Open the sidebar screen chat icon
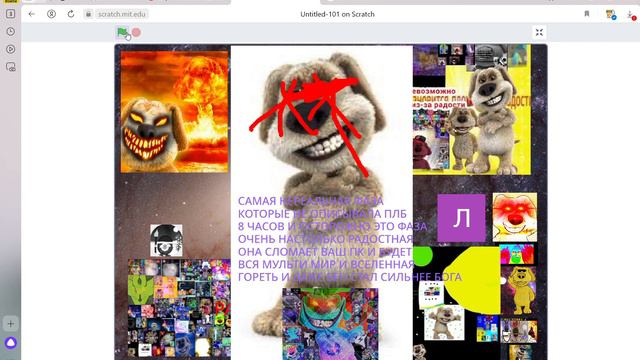640x360 pixels. (x=11, y=67)
